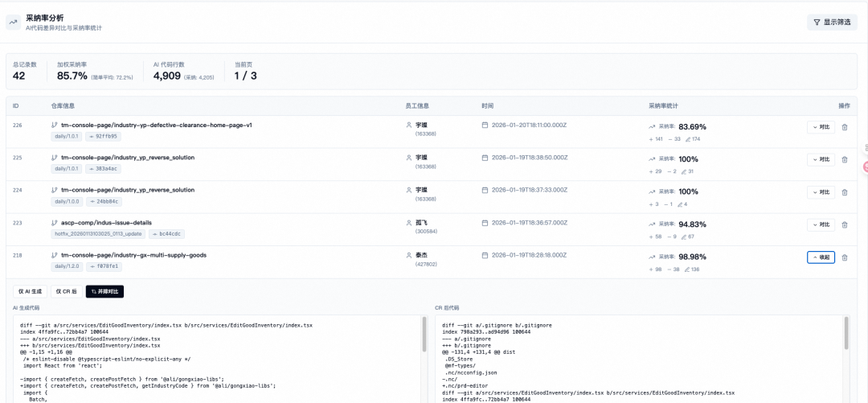Delete record 224 with trash icon
Image resolution: width=868 pixels, height=403 pixels.
click(844, 192)
